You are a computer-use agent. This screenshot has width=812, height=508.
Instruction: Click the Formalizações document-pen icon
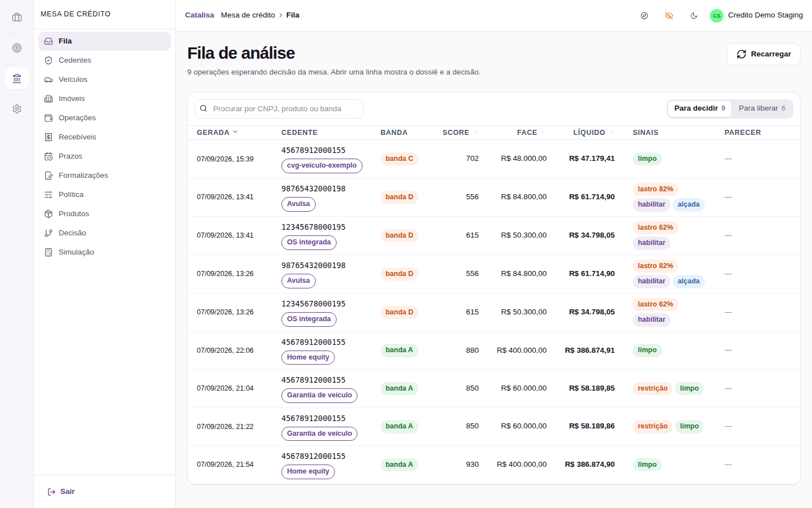(48, 176)
